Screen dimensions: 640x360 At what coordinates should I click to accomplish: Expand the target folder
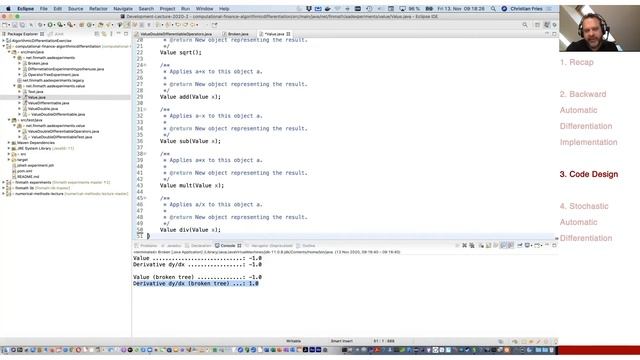pyautogui.click(x=9, y=160)
